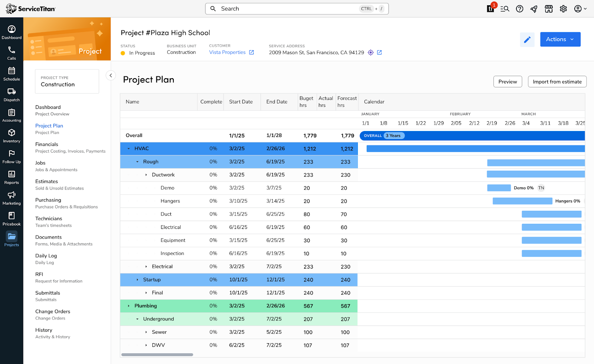Collapse the project sidebar chevron
This screenshot has height=364, width=594.
111,75
